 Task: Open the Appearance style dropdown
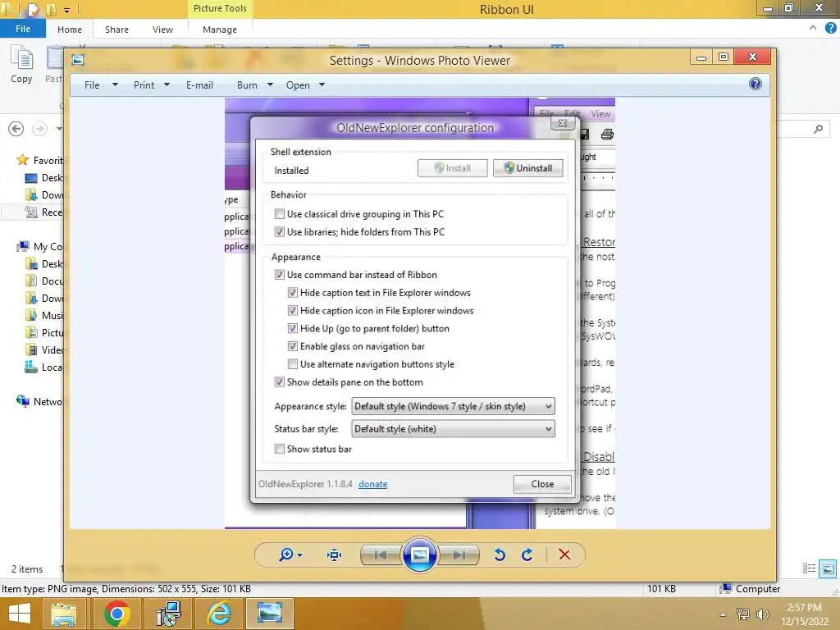(453, 406)
